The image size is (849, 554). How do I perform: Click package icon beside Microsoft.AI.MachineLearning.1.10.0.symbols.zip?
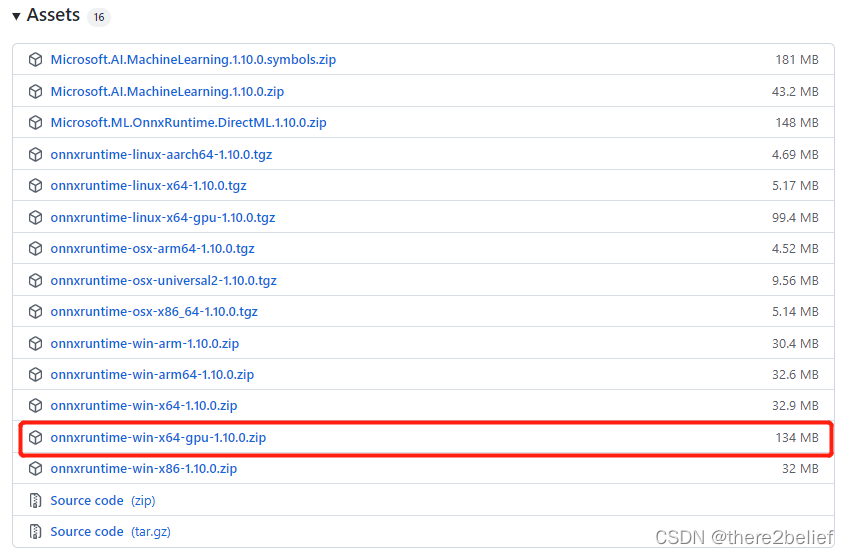35,60
